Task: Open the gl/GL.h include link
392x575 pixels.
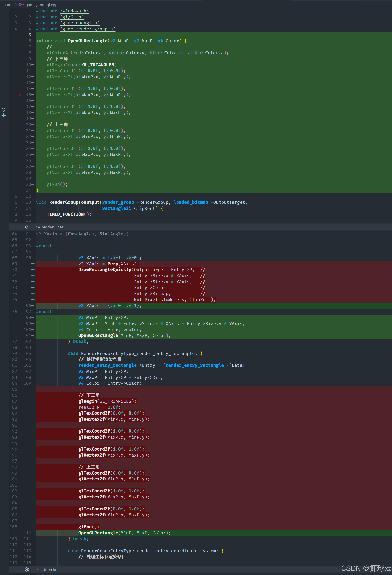Action: click(72, 17)
